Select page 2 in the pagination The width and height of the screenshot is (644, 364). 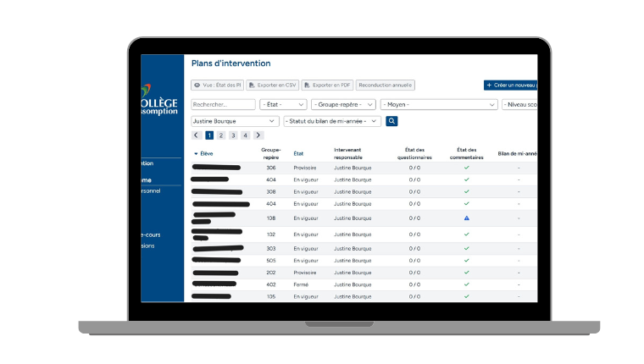click(x=220, y=135)
